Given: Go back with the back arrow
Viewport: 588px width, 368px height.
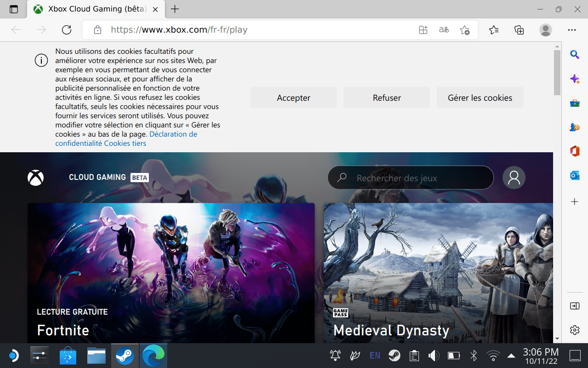Looking at the screenshot, I should click(x=16, y=30).
